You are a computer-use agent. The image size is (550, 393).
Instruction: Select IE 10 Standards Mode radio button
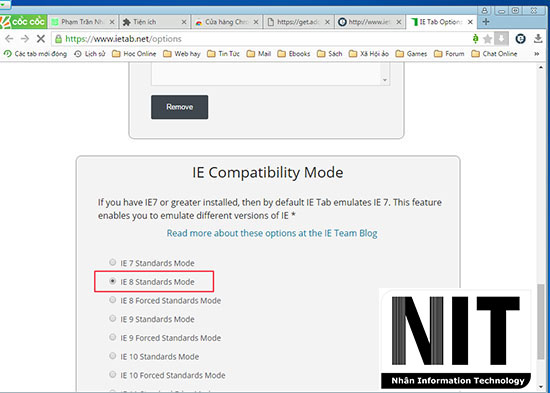coord(113,356)
